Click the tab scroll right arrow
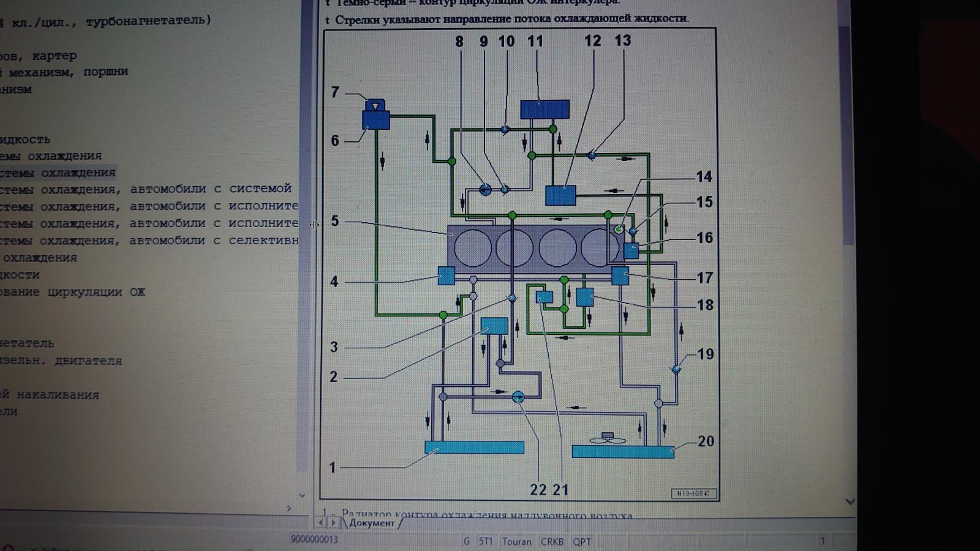Screen dimensions: 980x551 [333, 523]
